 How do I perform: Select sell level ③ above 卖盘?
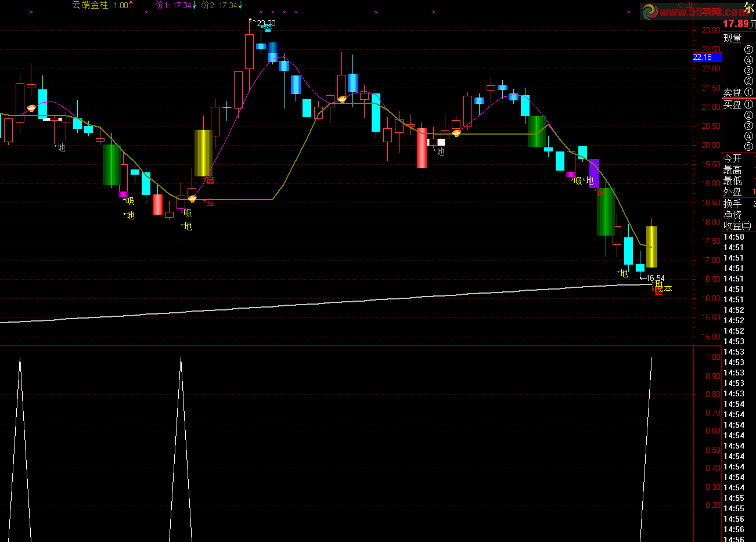748,71
